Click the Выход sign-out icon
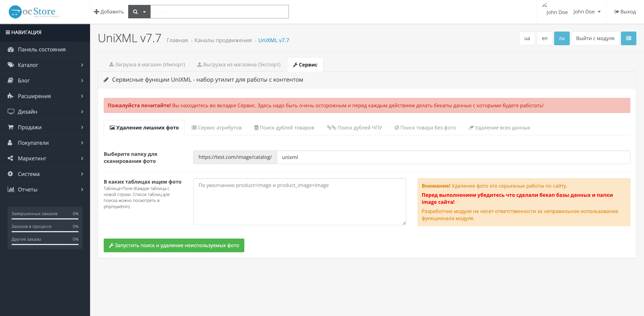Image resolution: width=644 pixels, height=316 pixels. (617, 12)
